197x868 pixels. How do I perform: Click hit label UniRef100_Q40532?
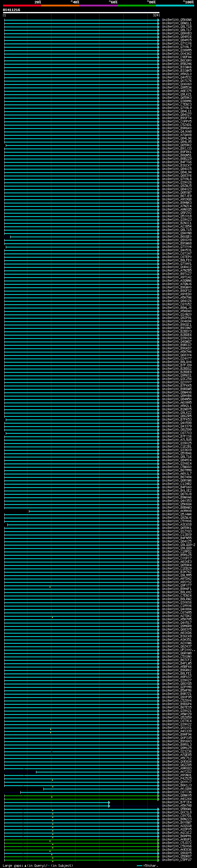(176, 78)
